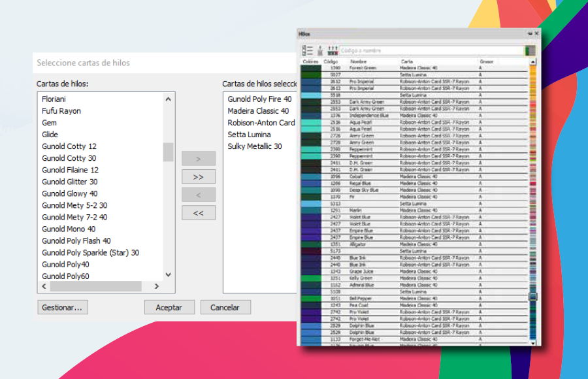Viewport: 588px width, 379px height.
Task: Click up arrow of thread charts list scrollbar
Action: pos(168,99)
